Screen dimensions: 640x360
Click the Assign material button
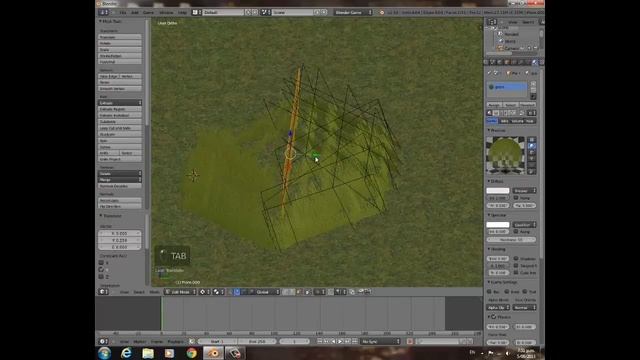pos(494,105)
